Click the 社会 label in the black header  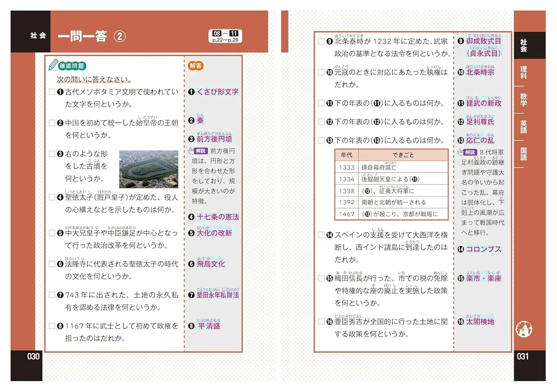pyautogui.click(x=38, y=36)
